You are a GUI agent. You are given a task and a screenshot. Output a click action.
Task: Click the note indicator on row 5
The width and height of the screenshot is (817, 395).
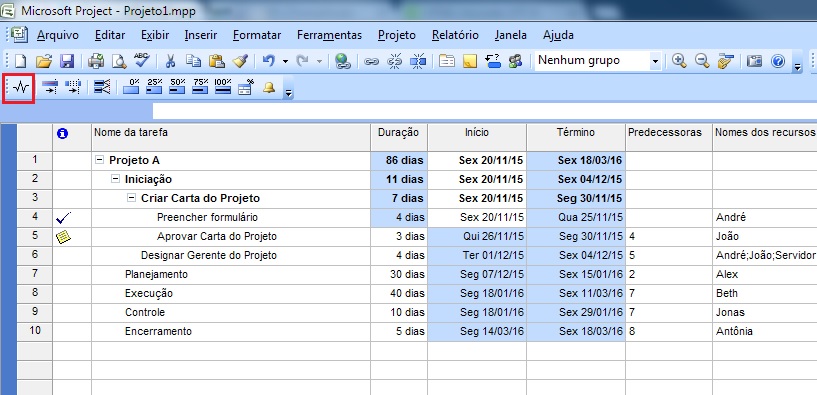point(63,237)
